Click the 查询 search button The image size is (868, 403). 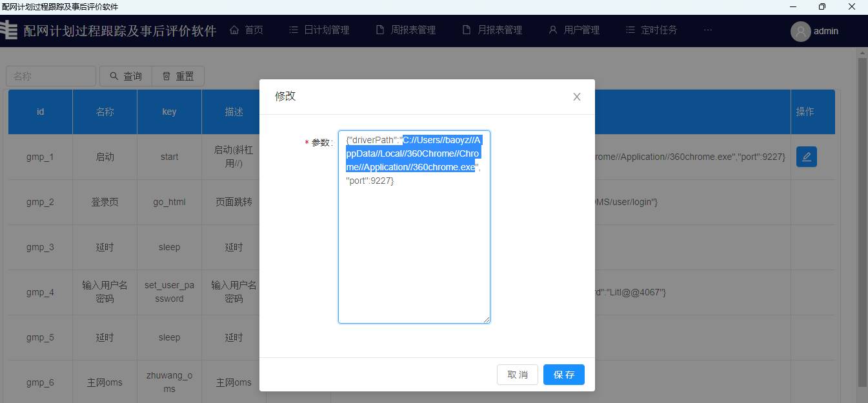pyautogui.click(x=126, y=76)
